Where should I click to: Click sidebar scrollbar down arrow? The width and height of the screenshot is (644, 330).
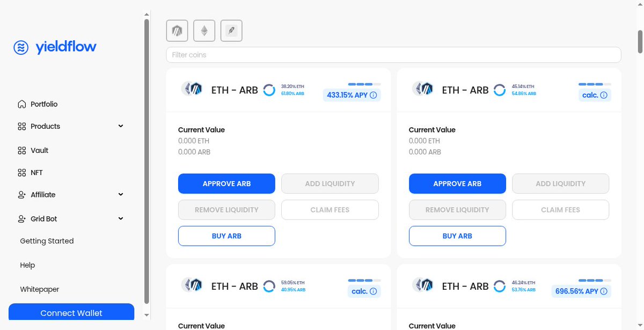tap(147, 315)
